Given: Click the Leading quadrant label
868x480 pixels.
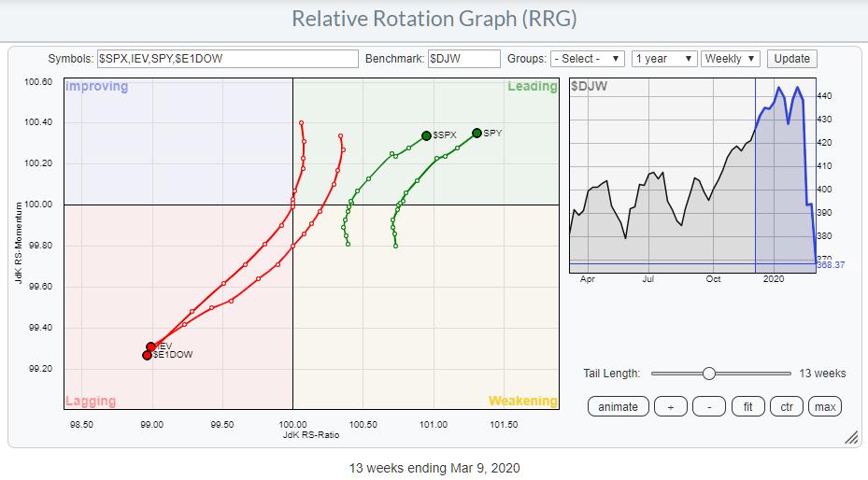Looking at the screenshot, I should (532, 87).
